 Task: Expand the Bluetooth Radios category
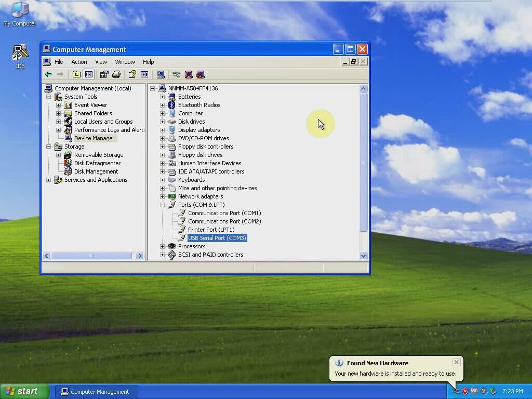pos(162,105)
